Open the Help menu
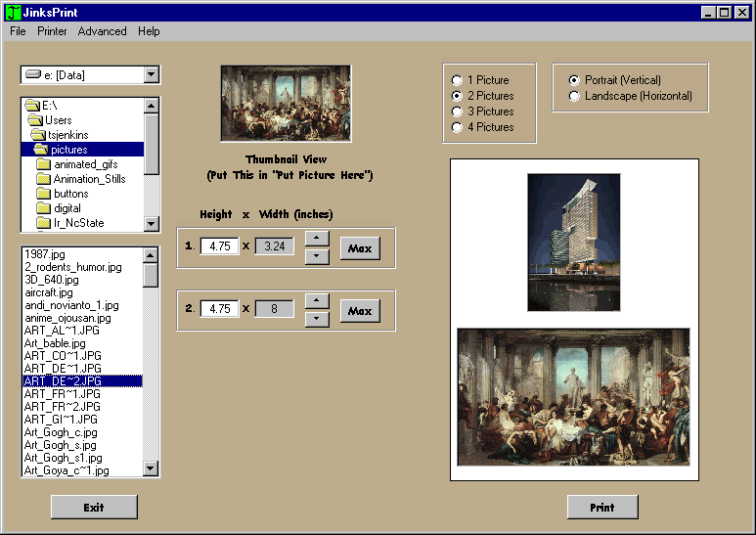The height and width of the screenshot is (535, 756). 149,31
